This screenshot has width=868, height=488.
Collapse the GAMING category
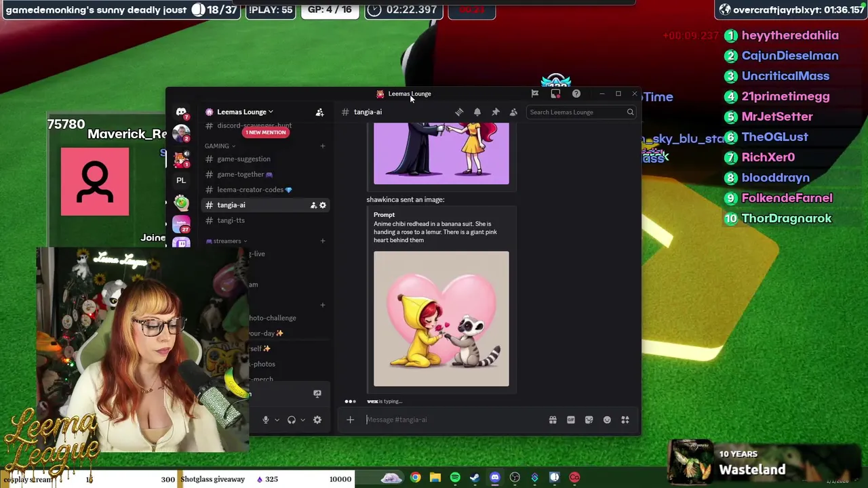220,146
